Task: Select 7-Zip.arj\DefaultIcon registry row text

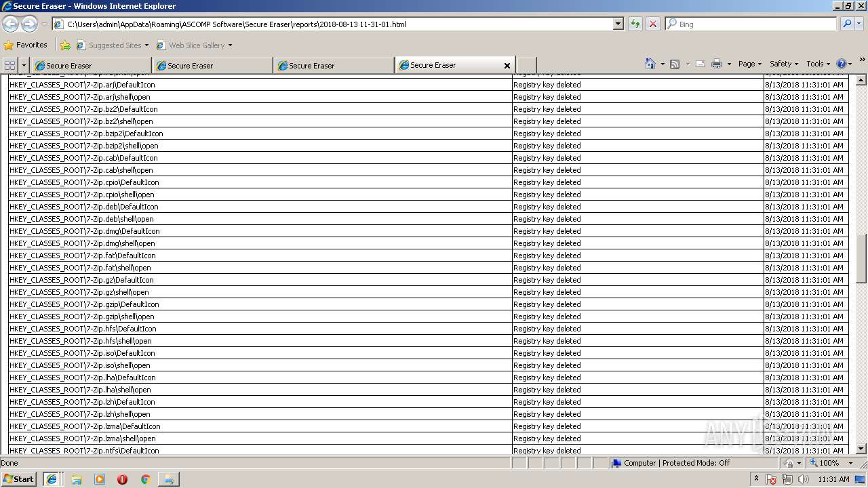Action: [82, 85]
